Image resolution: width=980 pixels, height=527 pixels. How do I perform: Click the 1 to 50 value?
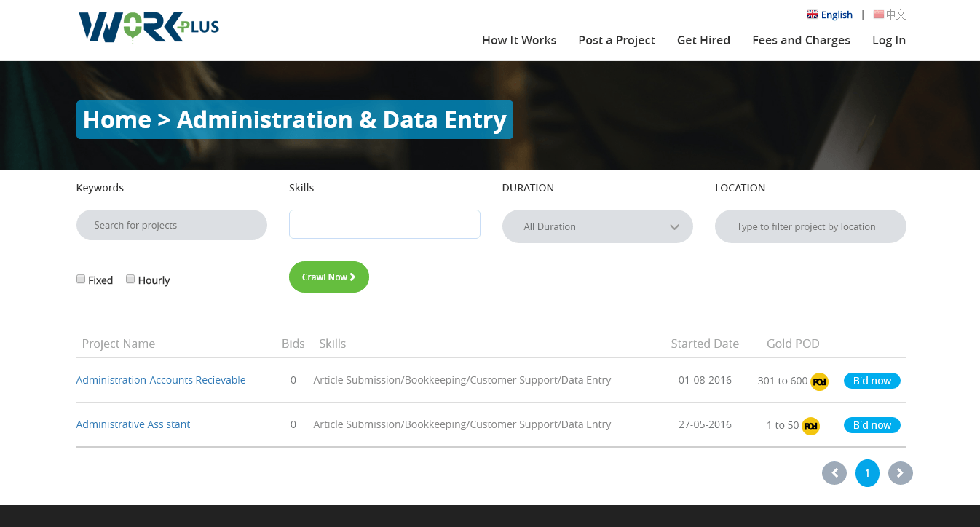pyautogui.click(x=783, y=425)
